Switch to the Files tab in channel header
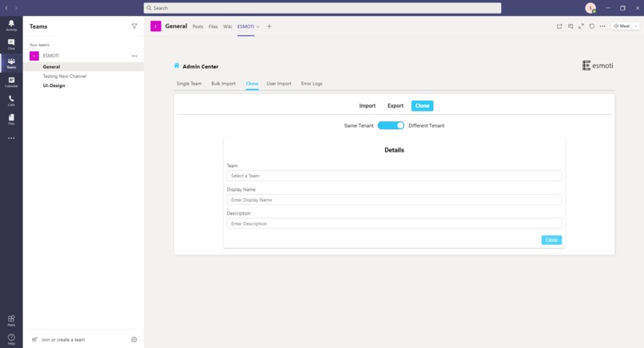The image size is (644, 348). [x=213, y=26]
